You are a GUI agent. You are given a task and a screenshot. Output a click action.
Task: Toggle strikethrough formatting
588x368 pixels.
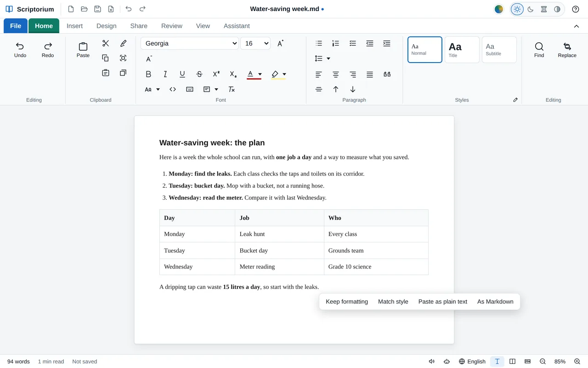(199, 74)
